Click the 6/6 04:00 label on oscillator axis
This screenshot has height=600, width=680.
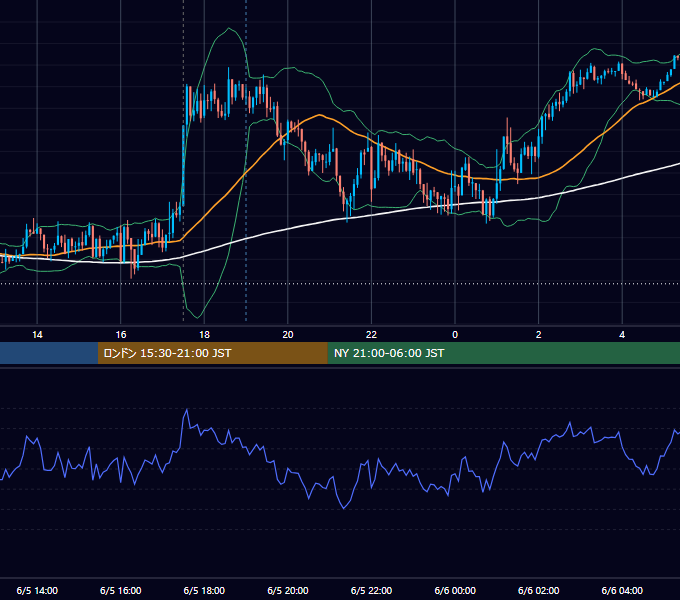(622, 590)
